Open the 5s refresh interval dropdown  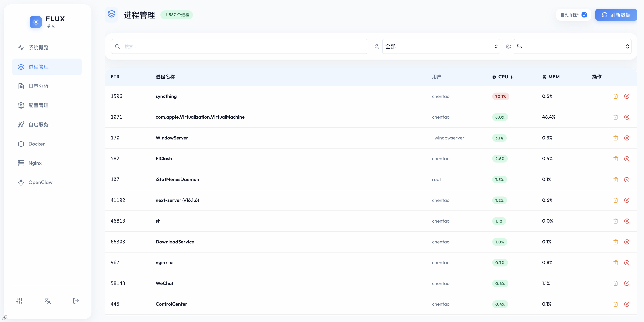(572, 46)
